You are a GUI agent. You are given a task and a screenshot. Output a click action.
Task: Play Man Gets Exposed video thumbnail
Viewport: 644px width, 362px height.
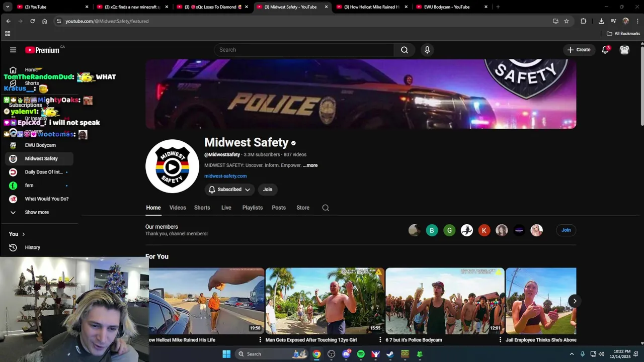(325, 301)
